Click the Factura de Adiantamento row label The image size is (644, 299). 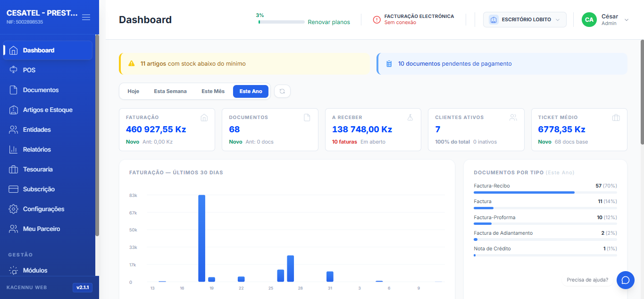(503, 233)
